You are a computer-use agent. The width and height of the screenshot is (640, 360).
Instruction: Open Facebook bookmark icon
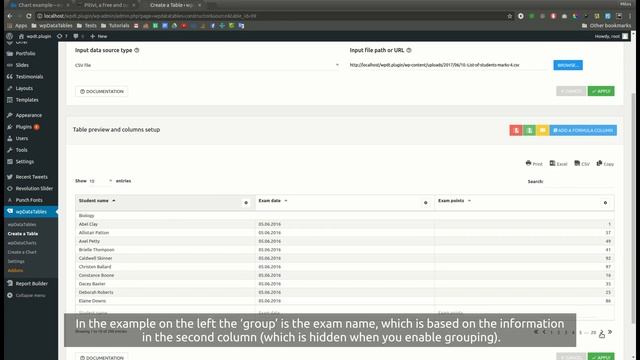click(213, 26)
